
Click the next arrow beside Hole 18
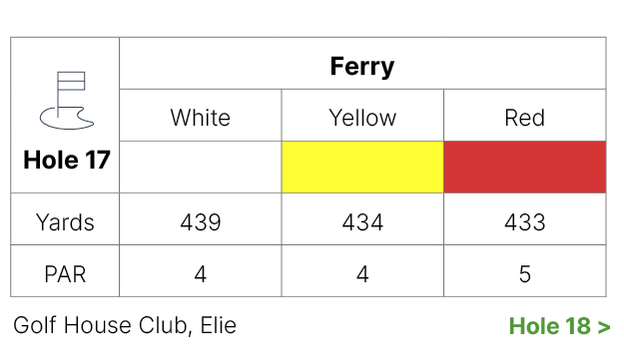coord(604,327)
